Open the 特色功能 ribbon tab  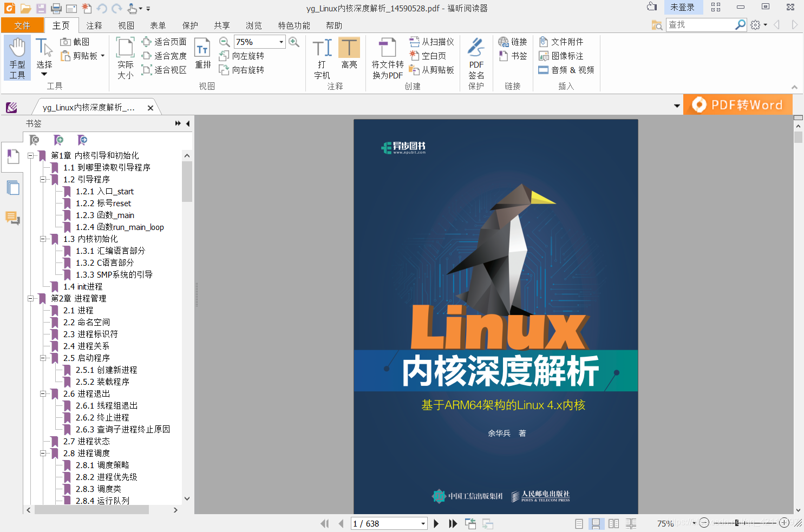(294, 25)
